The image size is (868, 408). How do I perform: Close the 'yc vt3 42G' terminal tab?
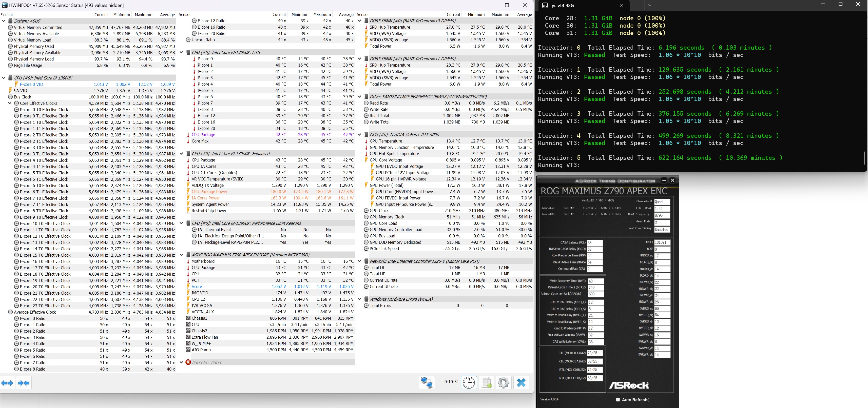click(x=622, y=5)
